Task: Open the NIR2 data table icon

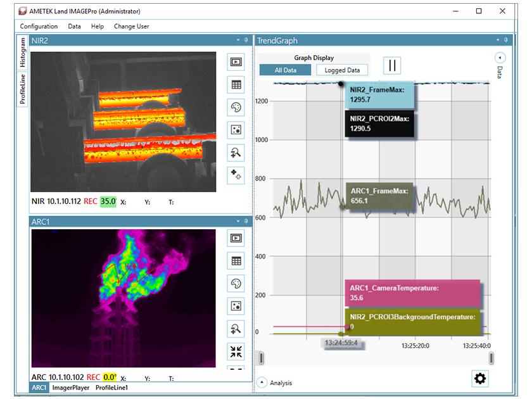Action: [236, 85]
